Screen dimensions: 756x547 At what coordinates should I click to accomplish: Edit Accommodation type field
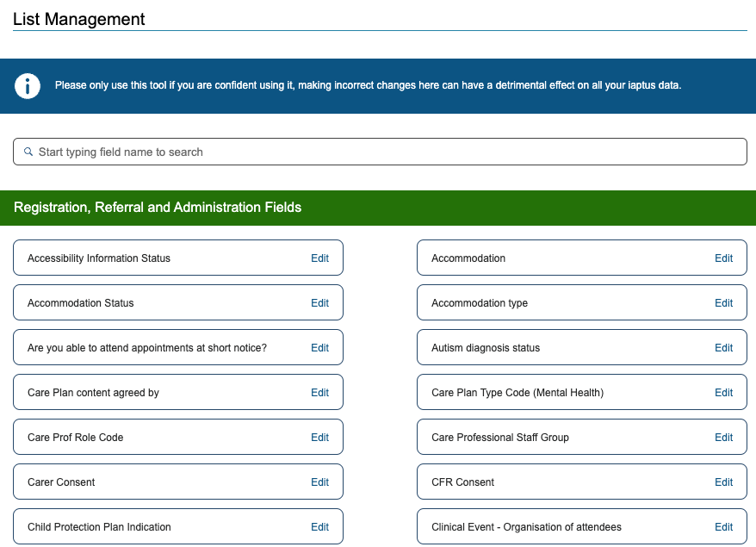pyautogui.click(x=723, y=303)
